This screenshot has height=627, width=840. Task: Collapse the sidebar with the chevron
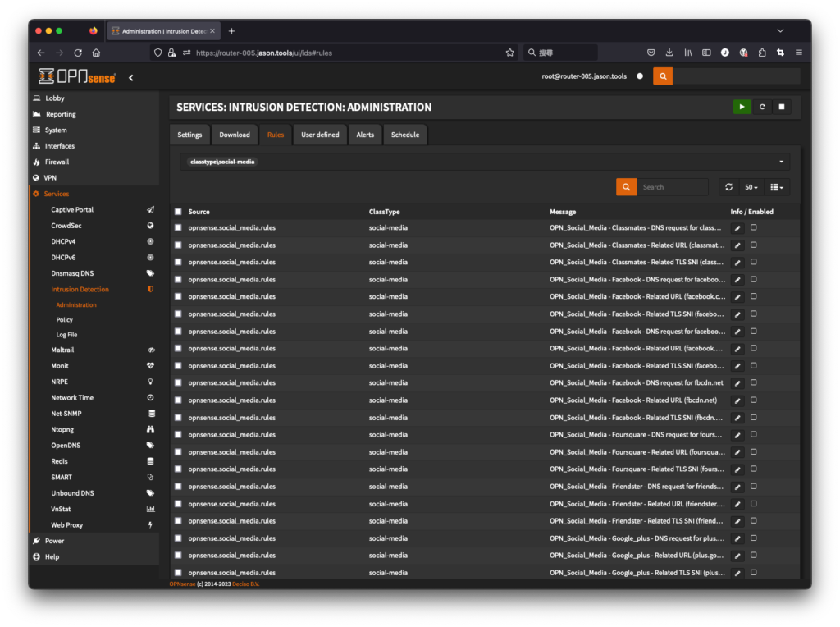130,78
